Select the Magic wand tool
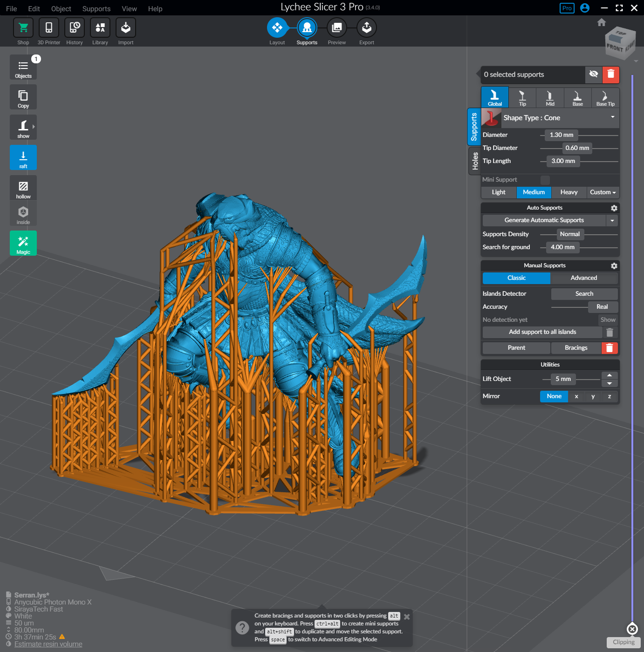Screen dimensions: 644x652 point(23,243)
